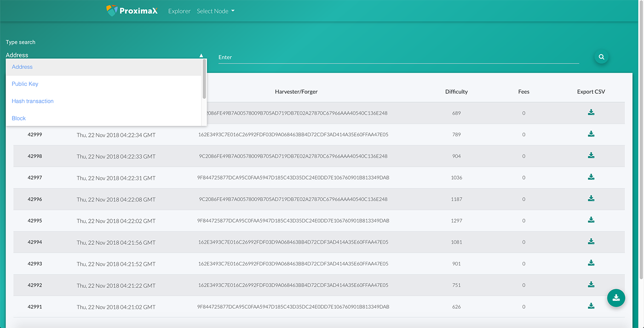The width and height of the screenshot is (644, 328).
Task: Click harvester hash of block 42996
Action: (x=293, y=199)
